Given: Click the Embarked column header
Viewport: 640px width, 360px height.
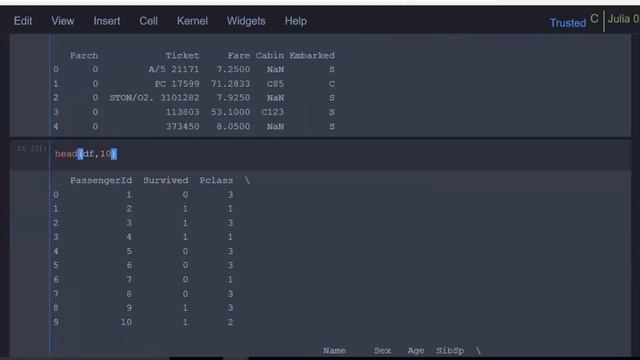Looking at the screenshot, I should 312,56.
